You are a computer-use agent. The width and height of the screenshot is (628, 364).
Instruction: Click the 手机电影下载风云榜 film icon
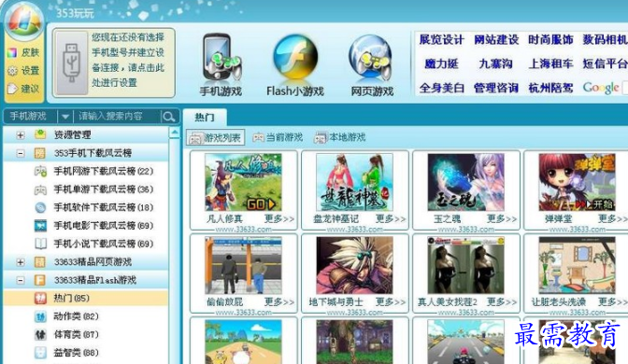40,226
